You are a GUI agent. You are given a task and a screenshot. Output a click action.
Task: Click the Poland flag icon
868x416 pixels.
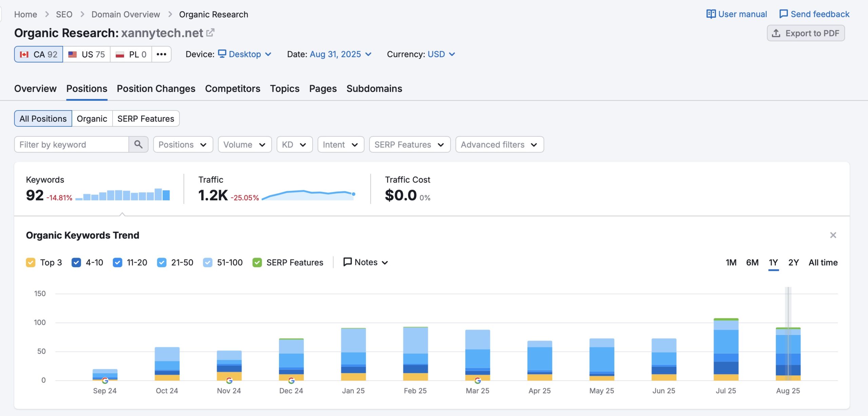[x=120, y=54]
